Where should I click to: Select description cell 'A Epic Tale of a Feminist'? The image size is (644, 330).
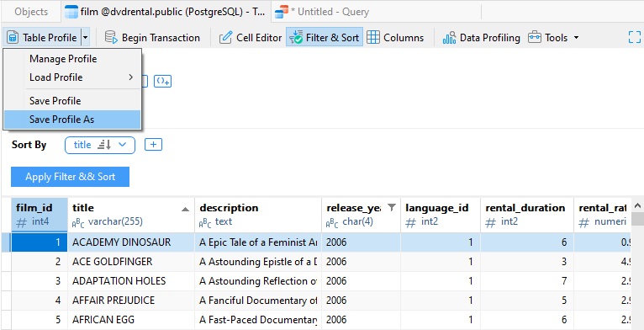click(258, 242)
